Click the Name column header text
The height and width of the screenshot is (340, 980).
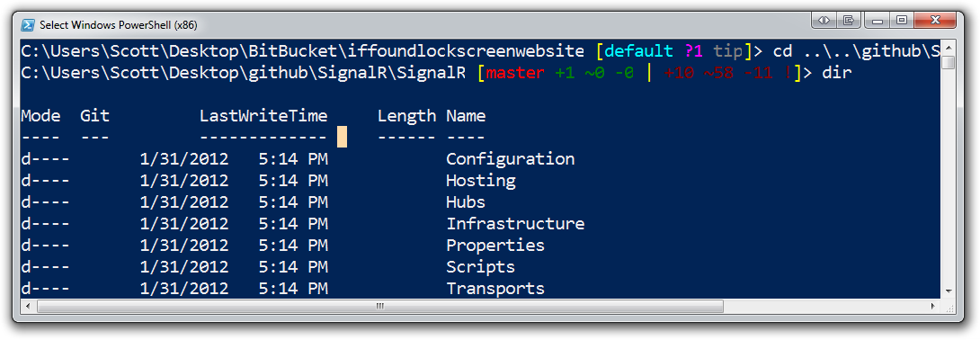click(x=466, y=116)
